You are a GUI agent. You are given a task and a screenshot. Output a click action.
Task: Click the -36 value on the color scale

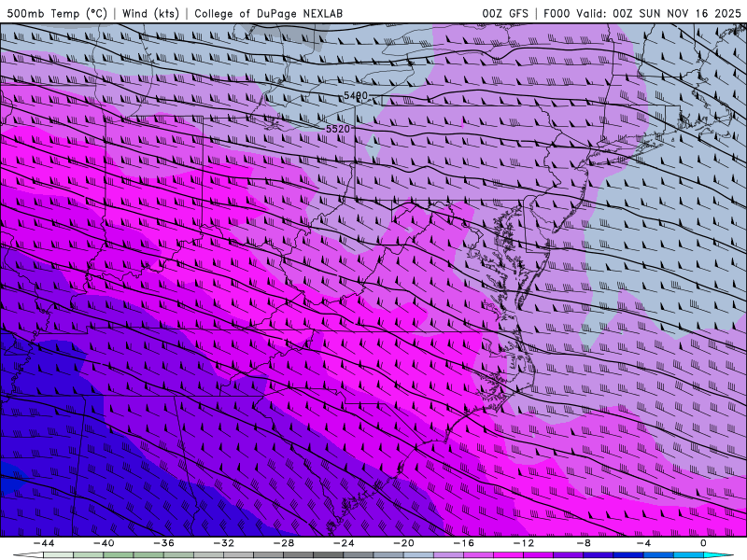163,543
